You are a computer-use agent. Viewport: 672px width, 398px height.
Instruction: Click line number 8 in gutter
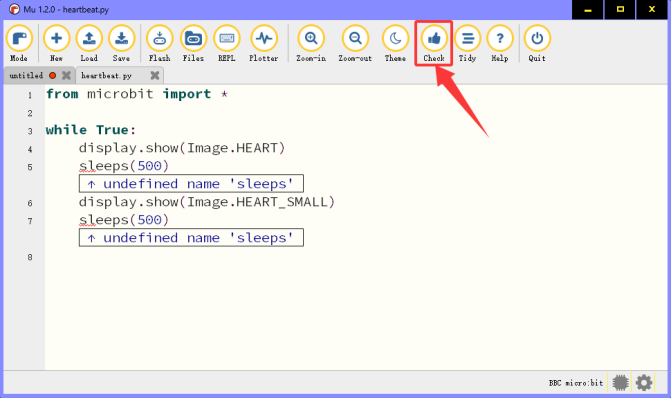click(30, 257)
